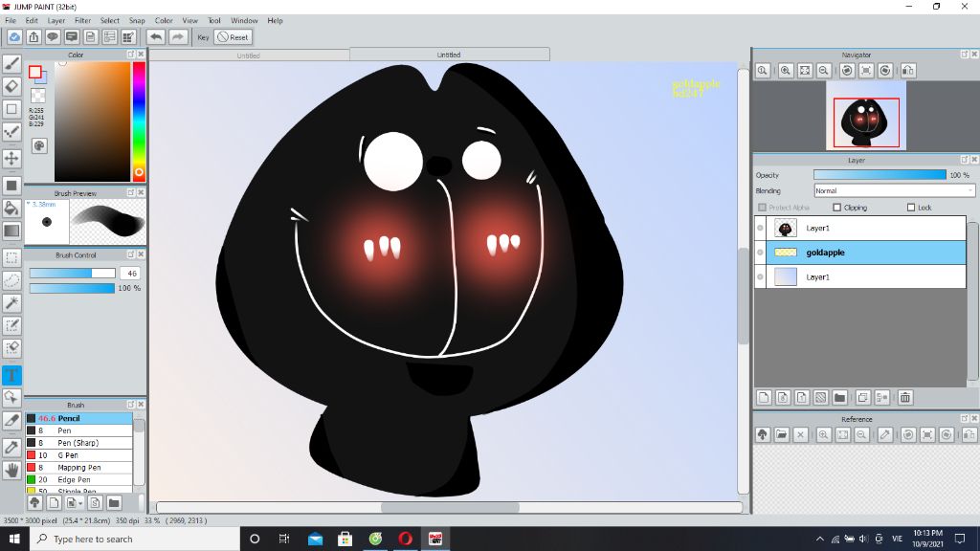This screenshot has width=980, height=551.
Task: Add a new layer in the Layer panel
Action: tap(764, 397)
